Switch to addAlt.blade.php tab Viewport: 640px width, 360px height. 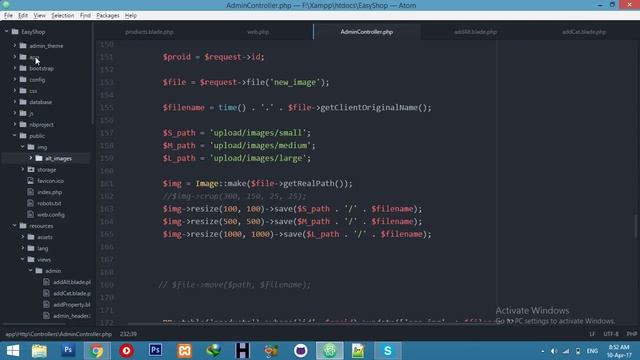pyautogui.click(x=475, y=32)
